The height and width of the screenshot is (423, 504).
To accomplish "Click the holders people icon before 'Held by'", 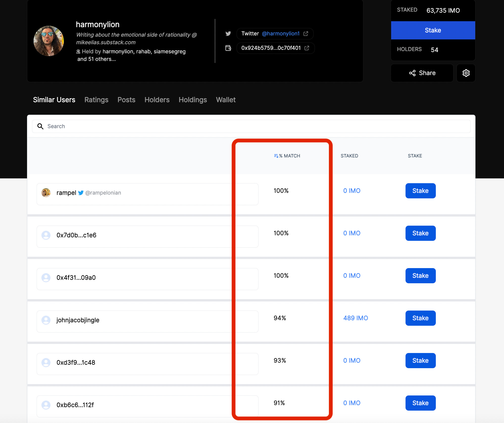I will (x=78, y=52).
